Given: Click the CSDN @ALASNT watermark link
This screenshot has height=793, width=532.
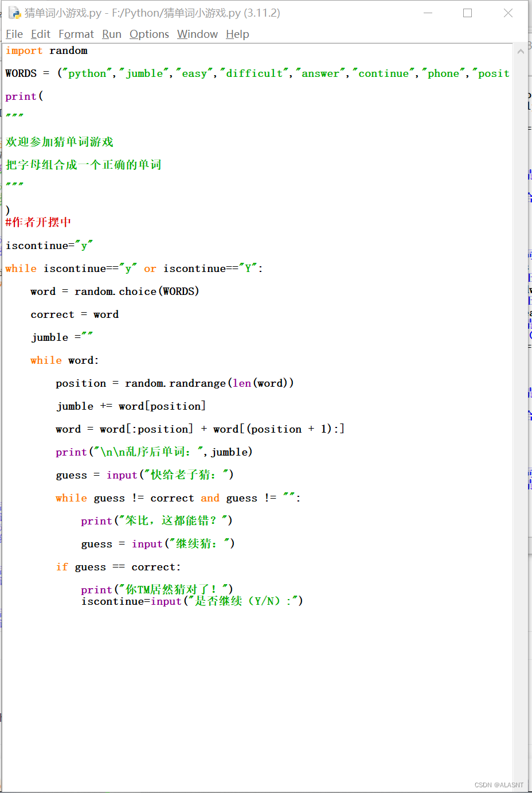Looking at the screenshot, I should 498,784.
